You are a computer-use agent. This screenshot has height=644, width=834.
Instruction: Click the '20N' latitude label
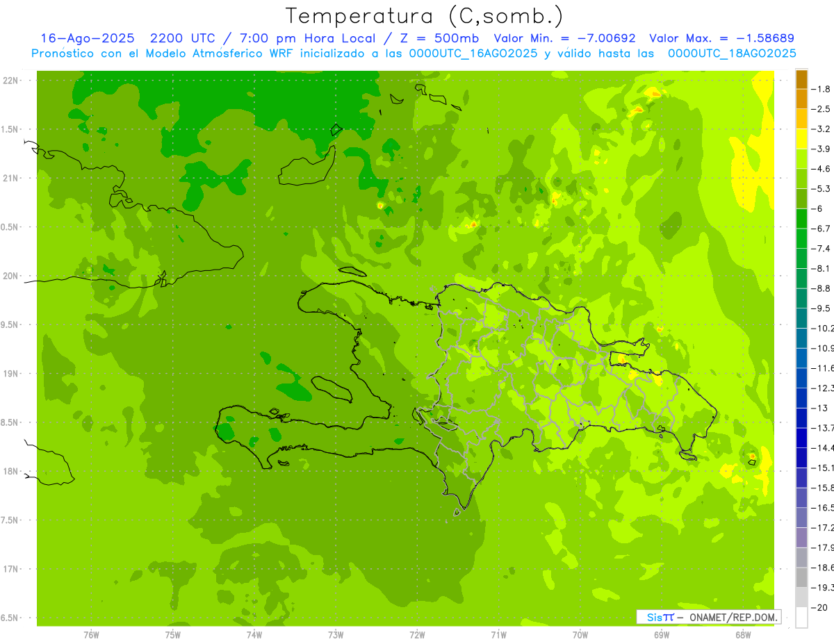click(10, 276)
